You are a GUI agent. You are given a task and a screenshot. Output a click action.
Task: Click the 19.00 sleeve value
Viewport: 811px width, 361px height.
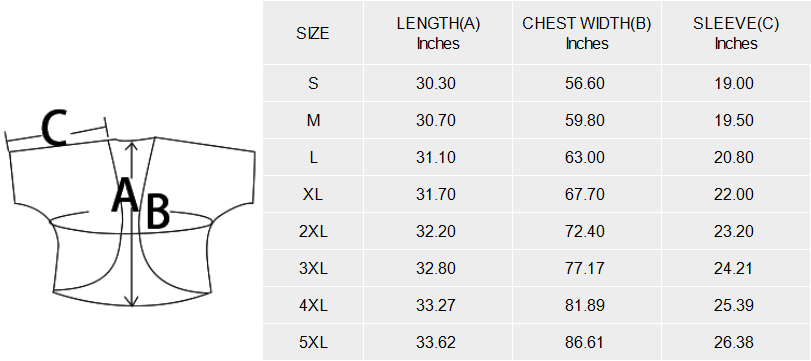(734, 83)
